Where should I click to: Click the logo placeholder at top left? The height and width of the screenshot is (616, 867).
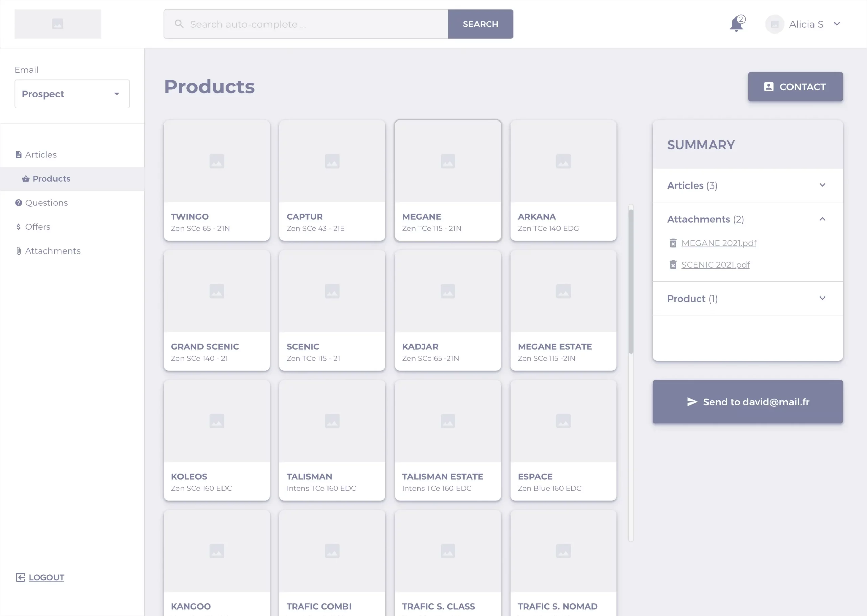pyautogui.click(x=58, y=24)
